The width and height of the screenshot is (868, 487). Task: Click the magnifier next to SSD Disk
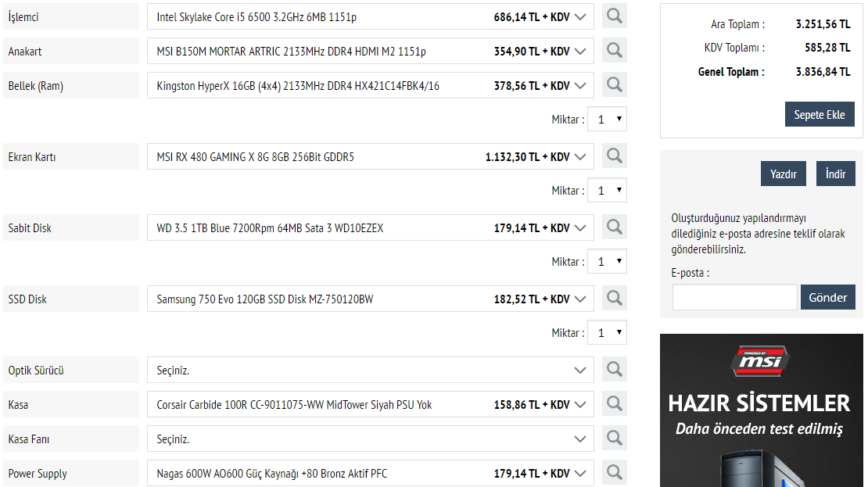614,299
